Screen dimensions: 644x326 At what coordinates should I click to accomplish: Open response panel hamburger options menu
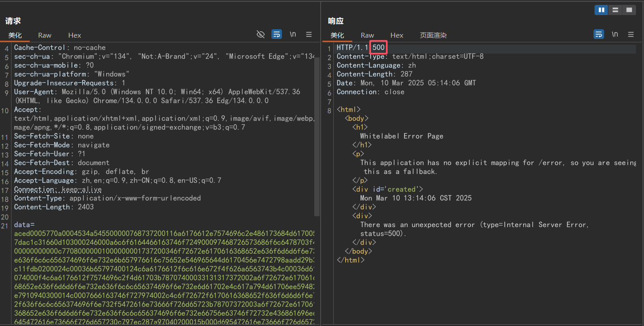[x=631, y=34]
